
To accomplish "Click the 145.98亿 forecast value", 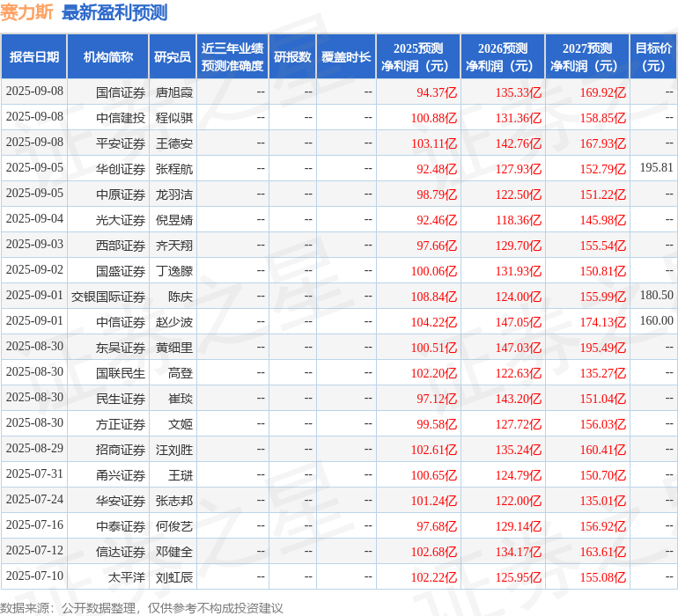I will (x=603, y=220).
